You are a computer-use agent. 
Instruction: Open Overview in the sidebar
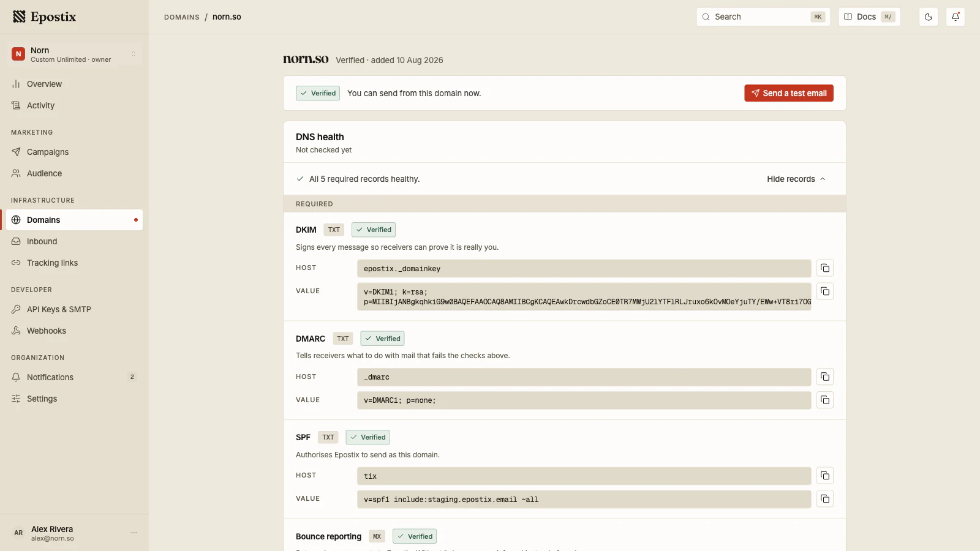click(74, 84)
